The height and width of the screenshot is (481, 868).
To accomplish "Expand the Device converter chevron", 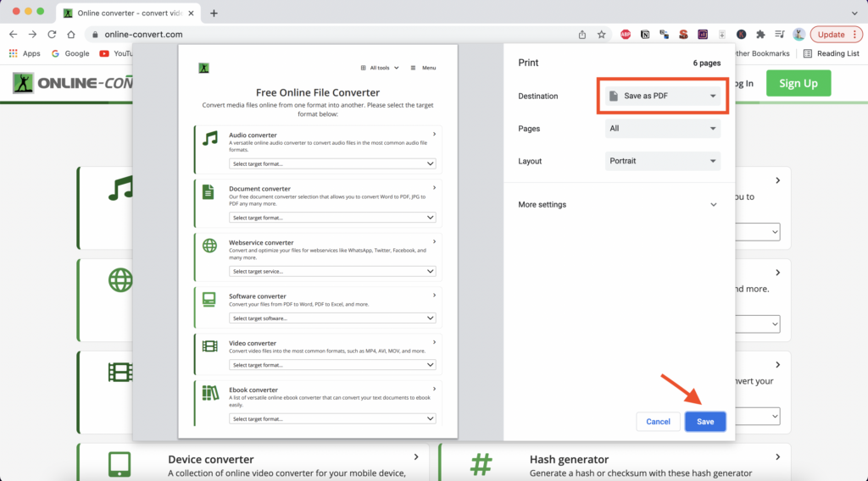I will 415,457.
